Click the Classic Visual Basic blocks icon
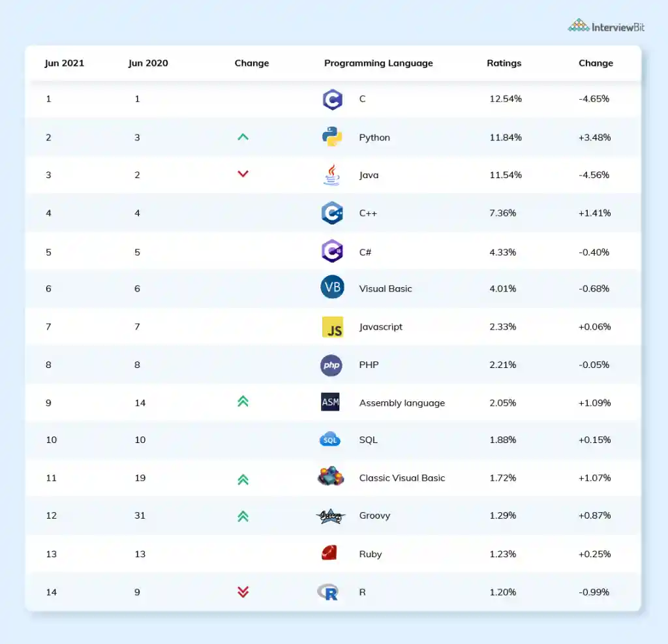The height and width of the screenshot is (644, 668). (331, 476)
